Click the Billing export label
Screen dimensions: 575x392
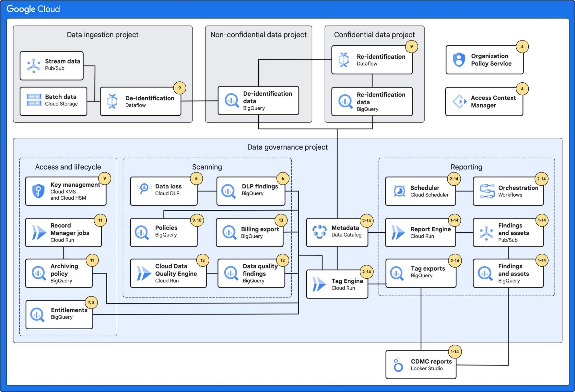[260, 229]
